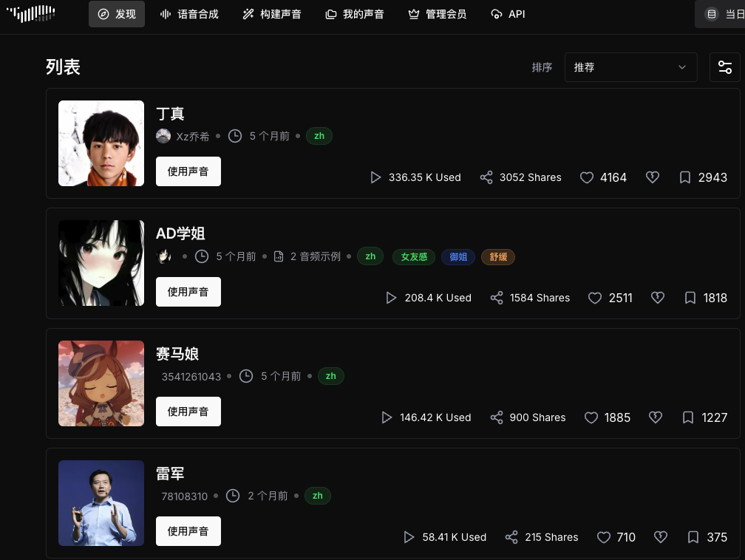Play the 丁真 voice sample
The width and height of the screenshot is (745, 560).
(375, 177)
